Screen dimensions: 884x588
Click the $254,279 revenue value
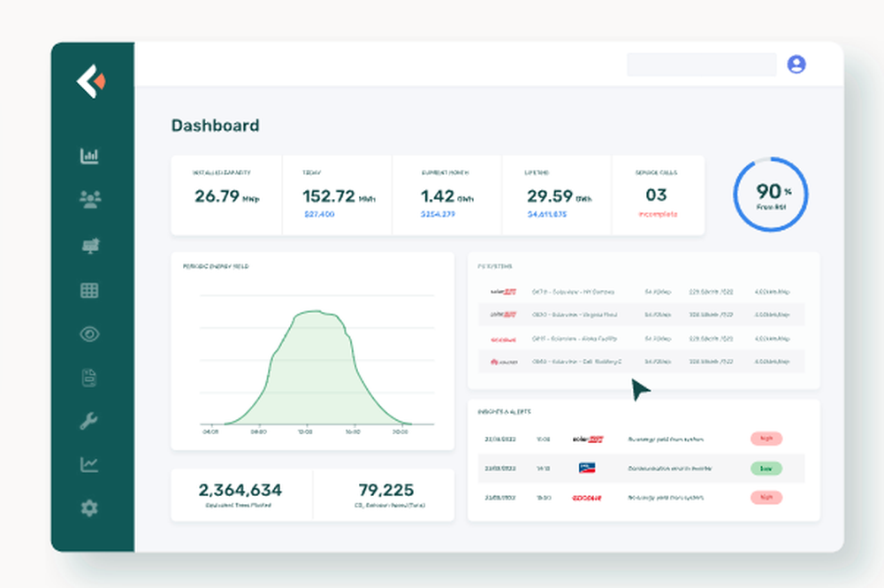click(438, 214)
